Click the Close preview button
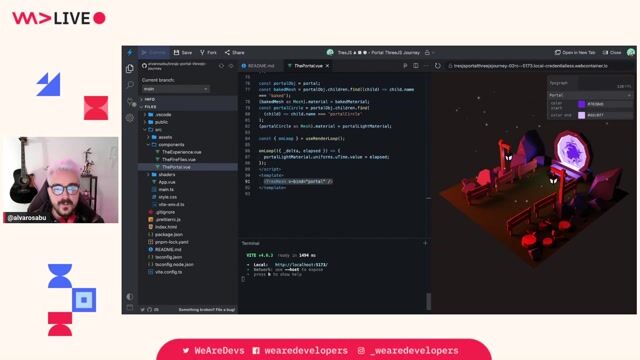The image size is (640, 360). 612,53
